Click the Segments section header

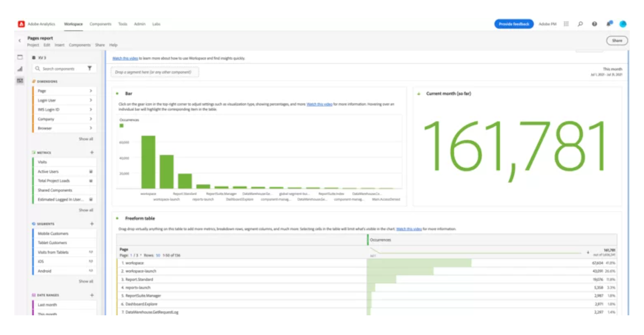pyautogui.click(x=45, y=224)
